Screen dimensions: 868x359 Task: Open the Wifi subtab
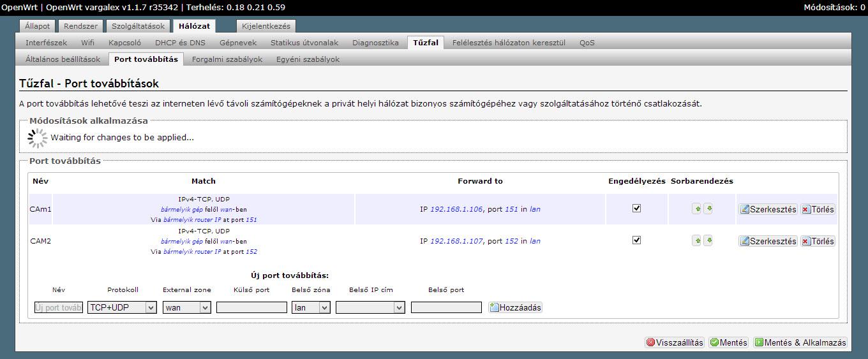[x=87, y=43]
